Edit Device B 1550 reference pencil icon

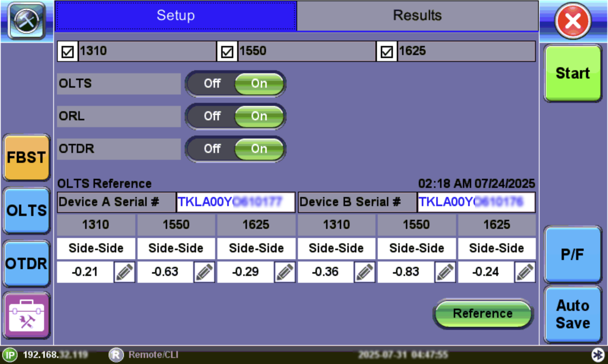click(x=445, y=272)
